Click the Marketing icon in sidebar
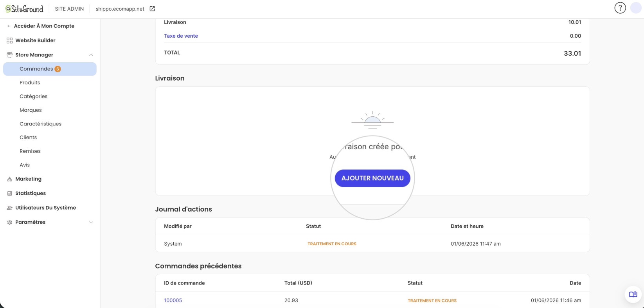Image resolution: width=644 pixels, height=308 pixels. tap(9, 179)
